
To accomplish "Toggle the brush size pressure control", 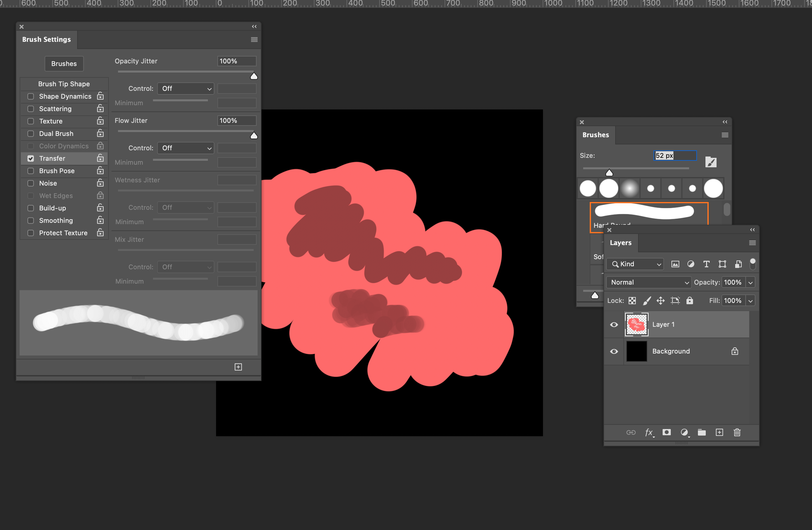I will [x=711, y=162].
